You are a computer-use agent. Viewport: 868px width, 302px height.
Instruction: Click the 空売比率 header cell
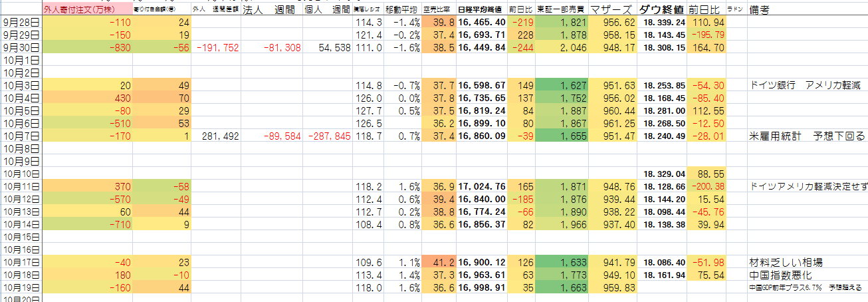click(439, 11)
